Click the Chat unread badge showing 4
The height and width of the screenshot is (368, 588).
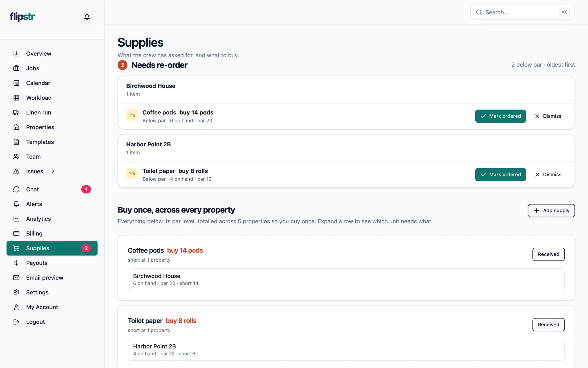86,189
